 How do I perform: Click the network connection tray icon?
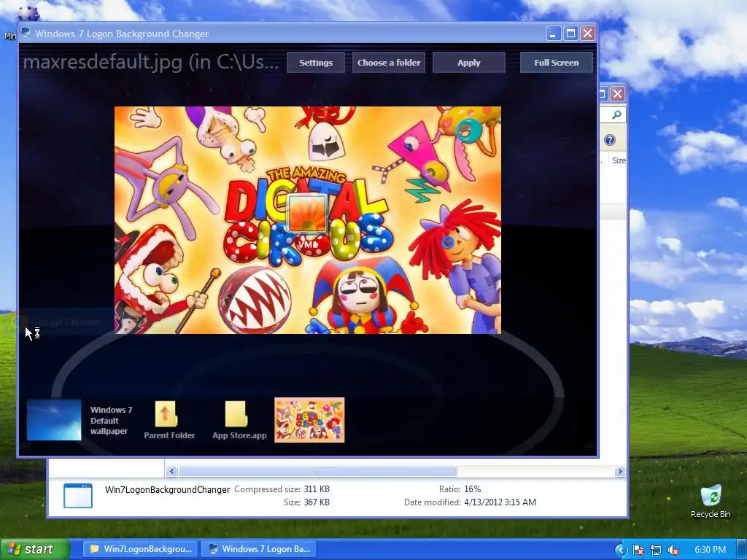[x=656, y=550]
